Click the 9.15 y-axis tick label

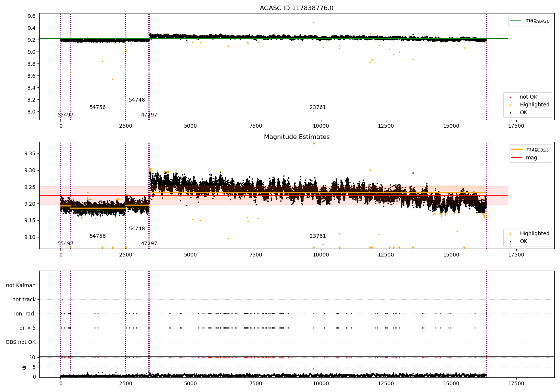click(x=30, y=221)
